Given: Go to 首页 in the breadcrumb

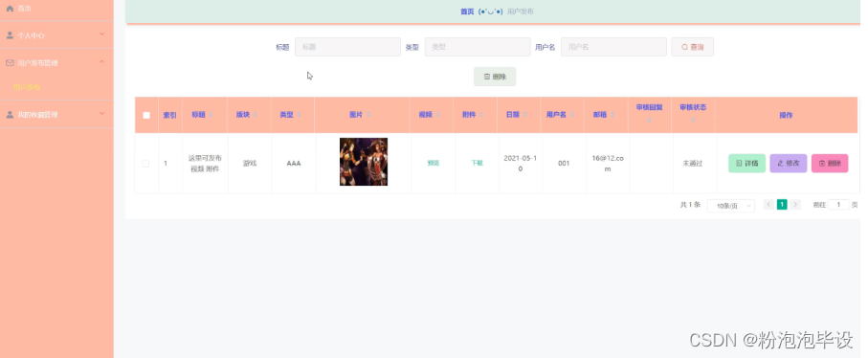Looking at the screenshot, I should click(467, 11).
